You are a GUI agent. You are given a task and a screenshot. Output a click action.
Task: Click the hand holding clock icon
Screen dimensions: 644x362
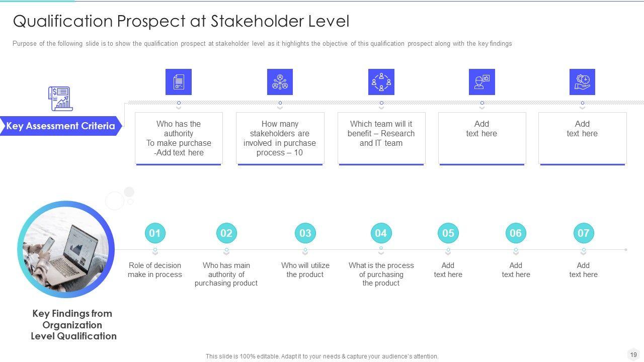click(x=582, y=82)
